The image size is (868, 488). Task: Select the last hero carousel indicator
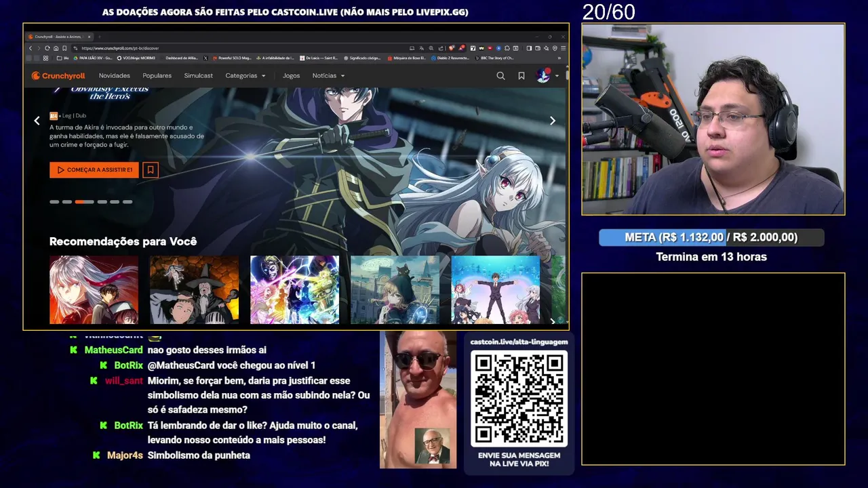[x=127, y=201]
